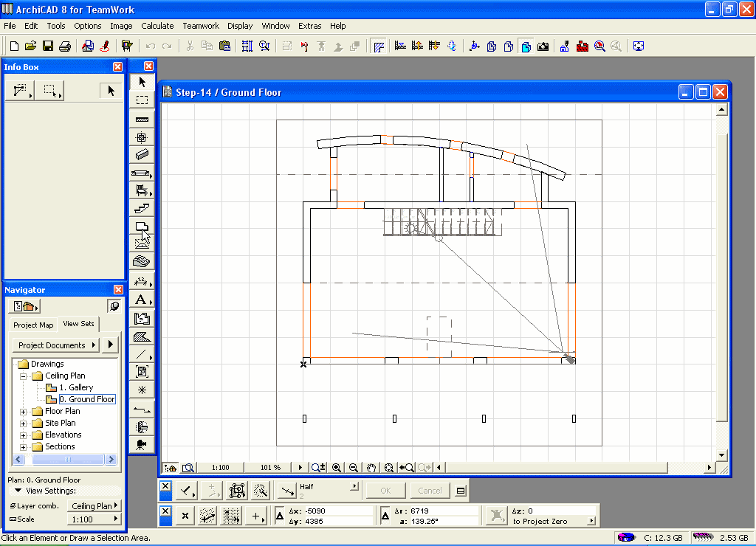Open the Teamwork menu
756x546 pixels.
(x=201, y=26)
